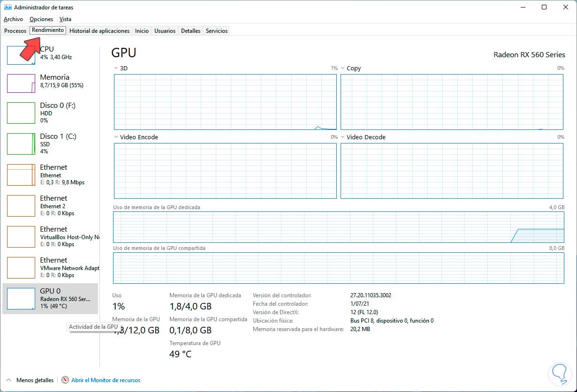This screenshot has width=577, height=392.
Task: Click the Abrir el Monitor de recursos link
Action: click(106, 380)
